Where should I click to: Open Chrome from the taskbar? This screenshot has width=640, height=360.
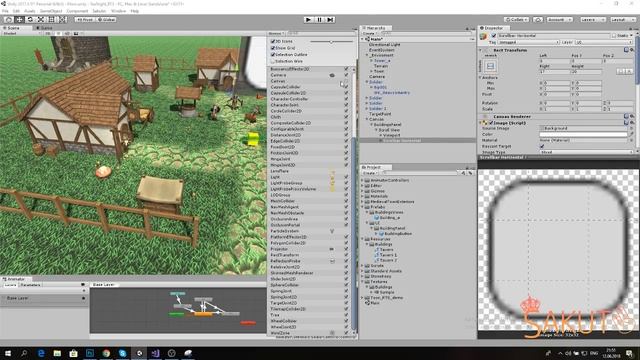coord(106,353)
